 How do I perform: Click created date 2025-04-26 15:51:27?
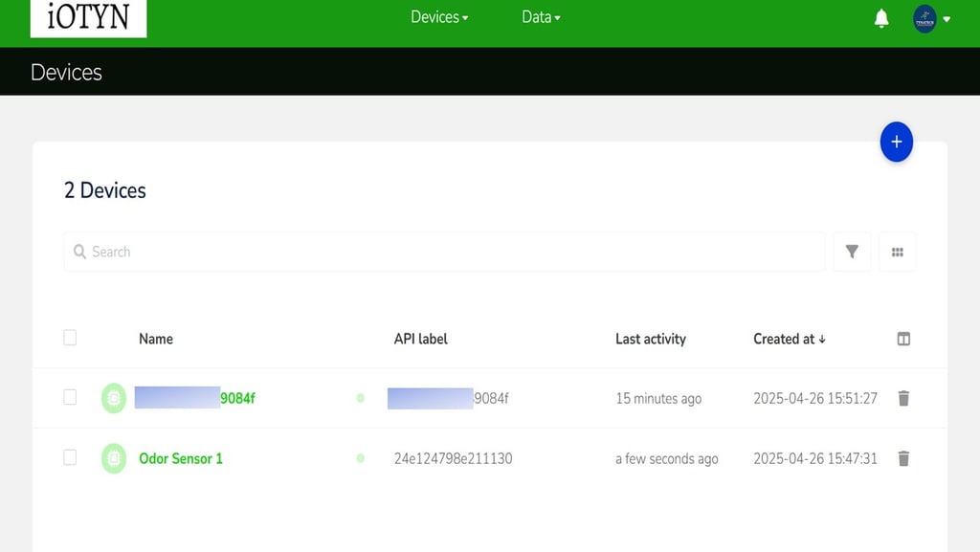[x=815, y=398]
